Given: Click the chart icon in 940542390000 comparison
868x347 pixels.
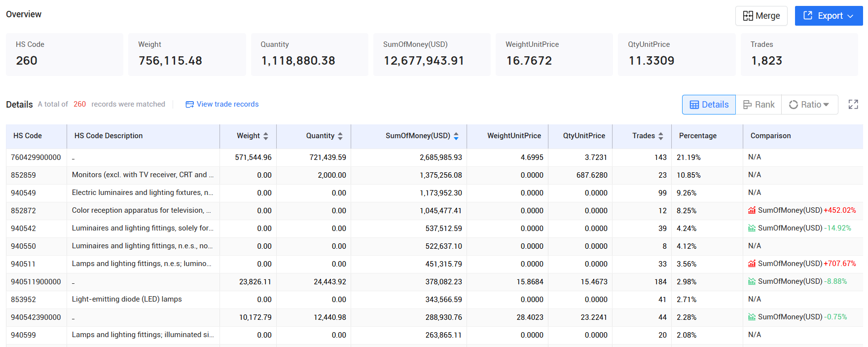Looking at the screenshot, I should click(752, 317).
